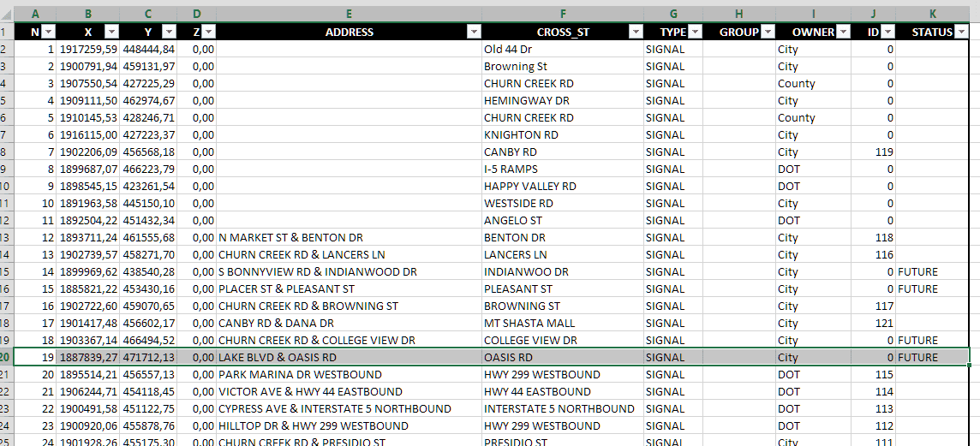Click the Y value '459131,97'

coord(148,66)
